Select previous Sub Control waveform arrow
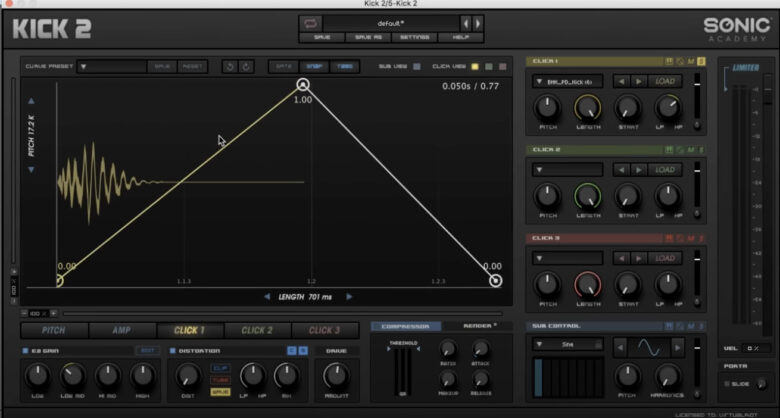780x418 pixels. tap(620, 347)
